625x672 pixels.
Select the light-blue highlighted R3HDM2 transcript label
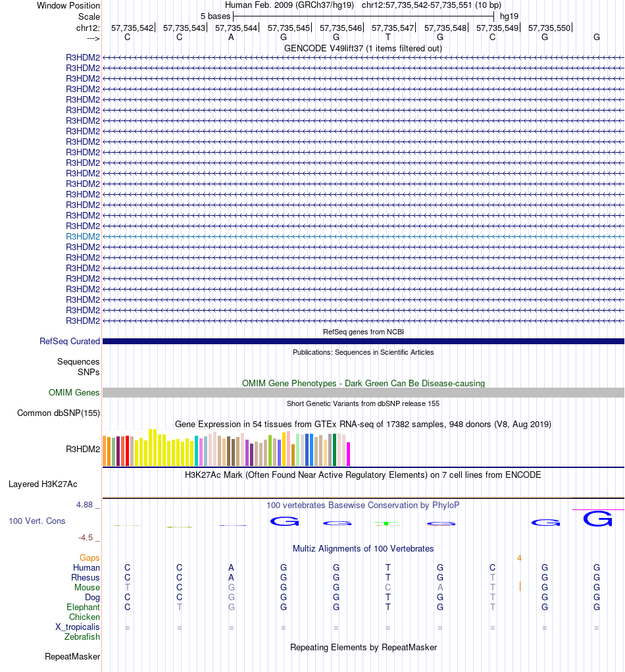[83, 236]
